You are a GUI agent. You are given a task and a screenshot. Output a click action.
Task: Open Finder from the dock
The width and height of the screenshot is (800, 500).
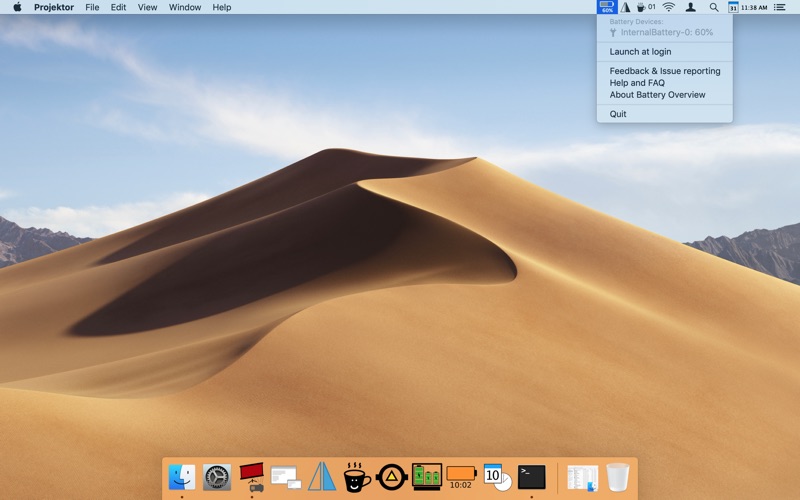pos(182,477)
